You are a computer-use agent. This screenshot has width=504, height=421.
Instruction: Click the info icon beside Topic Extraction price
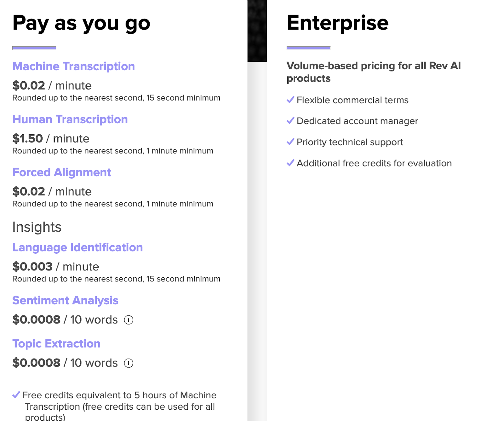click(129, 363)
